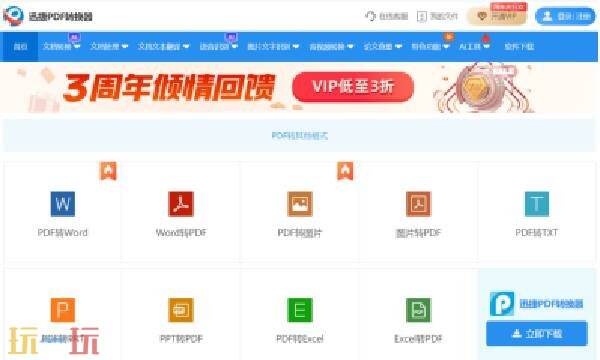Open the 图片转PDF brown icon

coord(418,204)
